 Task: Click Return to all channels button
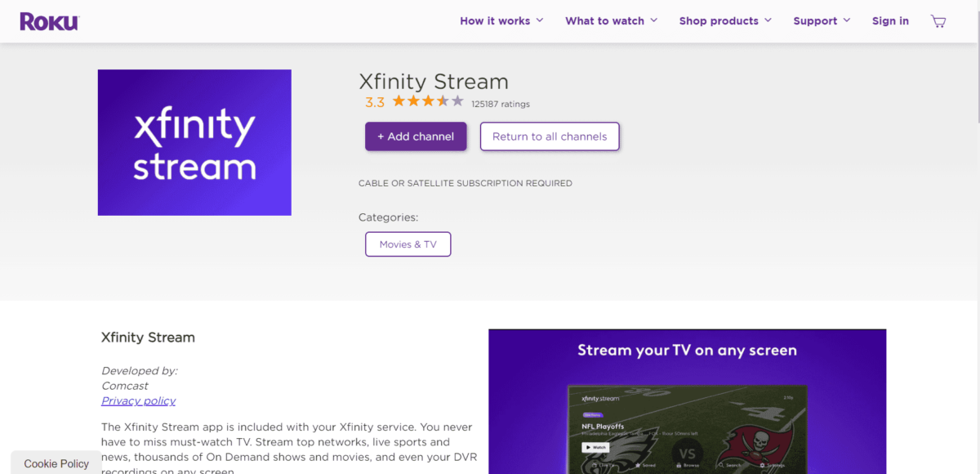tap(550, 136)
